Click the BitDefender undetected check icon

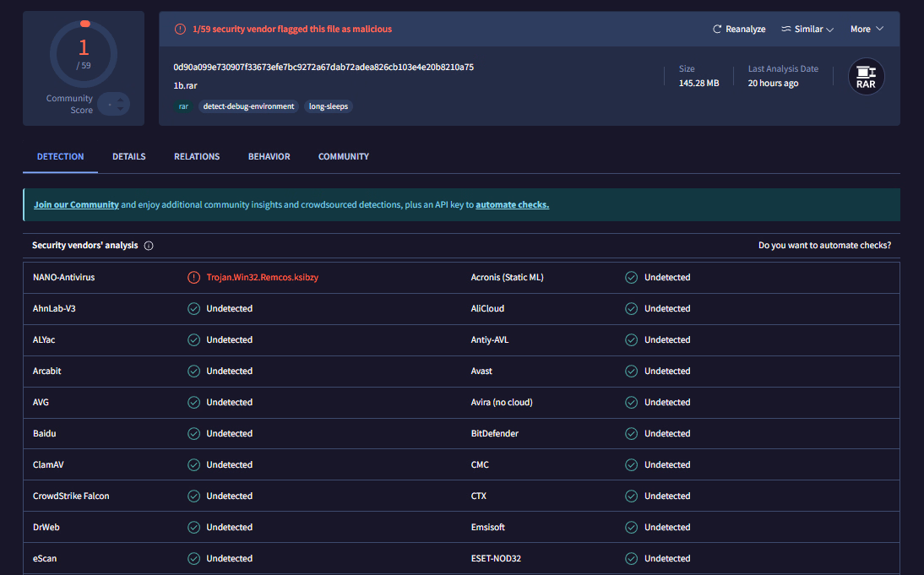click(x=631, y=434)
